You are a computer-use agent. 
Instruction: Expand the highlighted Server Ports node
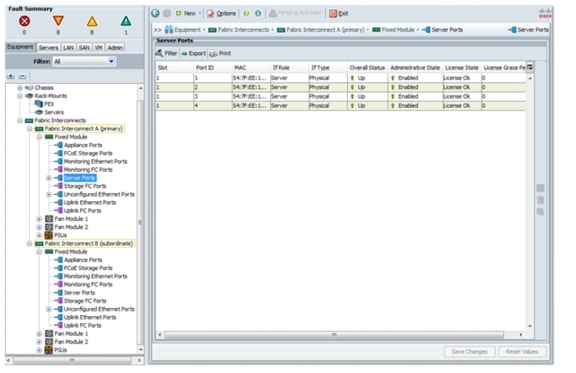[x=48, y=178]
